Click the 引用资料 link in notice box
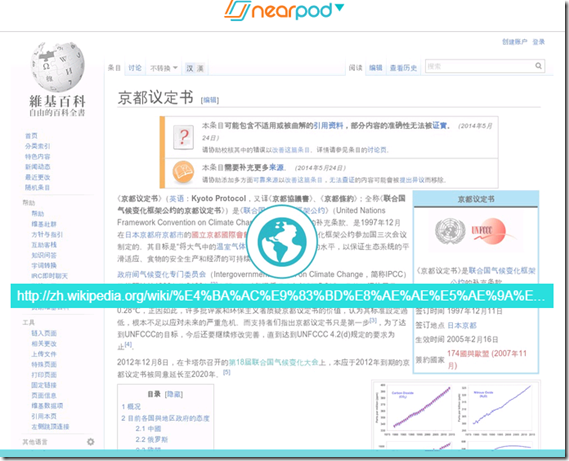 (x=328, y=126)
